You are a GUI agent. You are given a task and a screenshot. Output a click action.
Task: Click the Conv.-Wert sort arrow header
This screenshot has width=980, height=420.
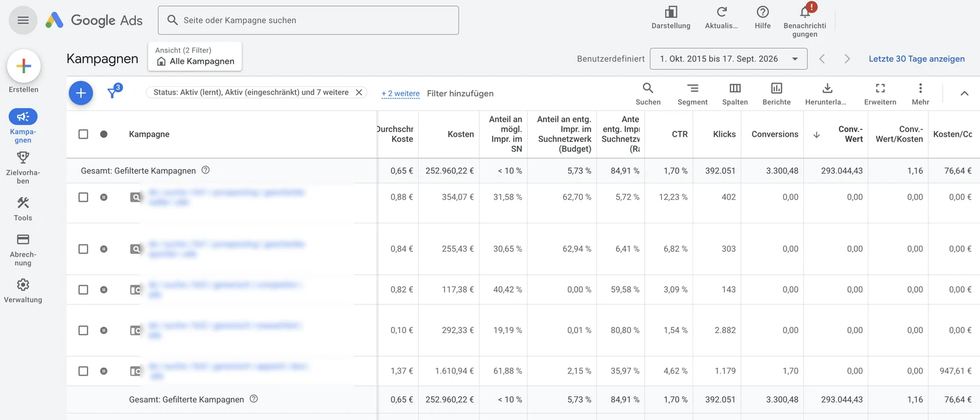817,135
